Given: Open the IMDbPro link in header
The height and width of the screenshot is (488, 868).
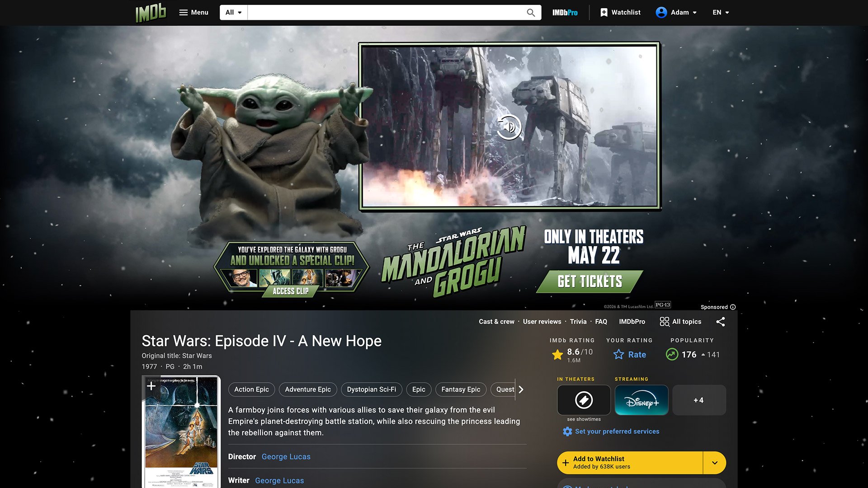Looking at the screenshot, I should click(565, 13).
